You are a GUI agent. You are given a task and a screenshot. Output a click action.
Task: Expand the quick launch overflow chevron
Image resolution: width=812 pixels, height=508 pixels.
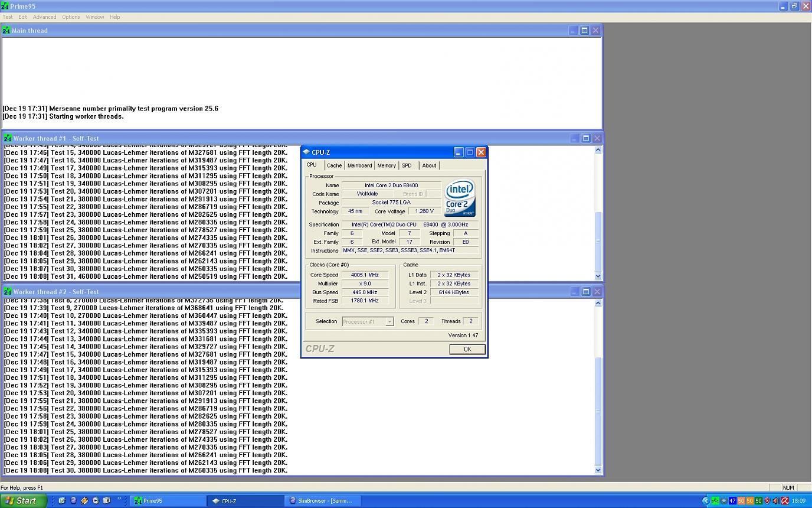click(119, 498)
